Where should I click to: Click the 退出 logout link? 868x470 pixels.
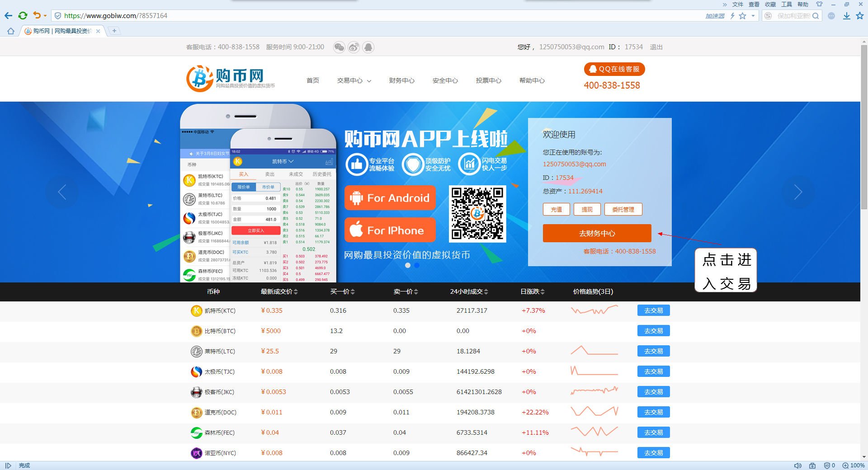click(x=656, y=47)
